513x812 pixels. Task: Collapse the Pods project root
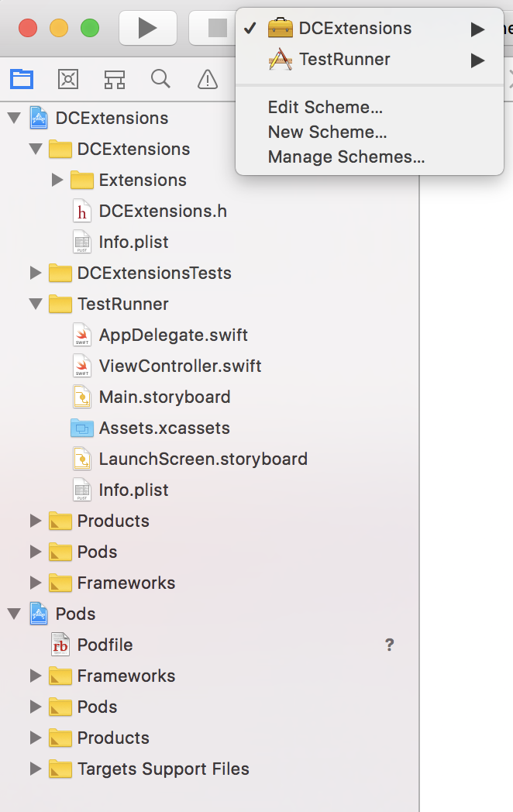click(x=15, y=614)
